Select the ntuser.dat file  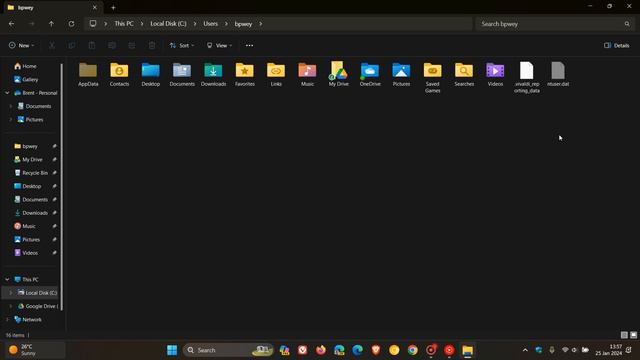tap(558, 75)
